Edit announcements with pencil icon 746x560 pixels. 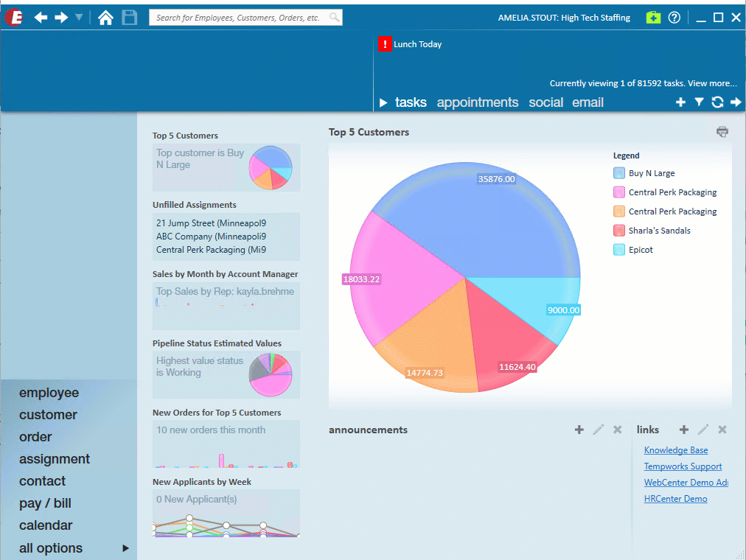[598, 430]
